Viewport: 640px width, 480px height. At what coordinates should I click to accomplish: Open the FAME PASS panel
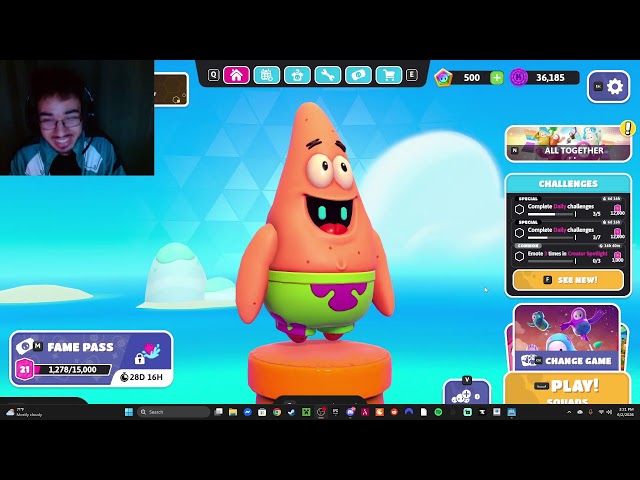pos(91,359)
